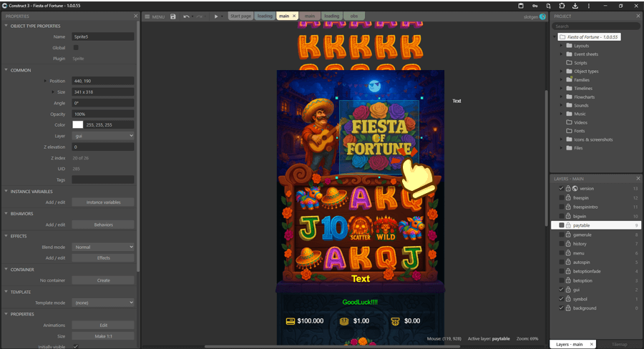Open the main MENU hamburger icon
644x349 pixels.
point(147,16)
